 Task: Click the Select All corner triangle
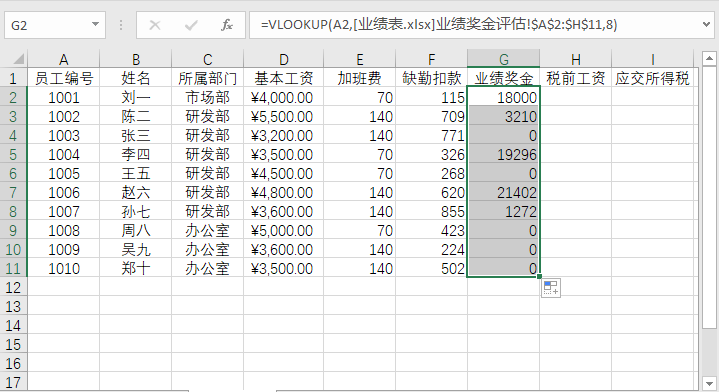[x=18, y=59]
